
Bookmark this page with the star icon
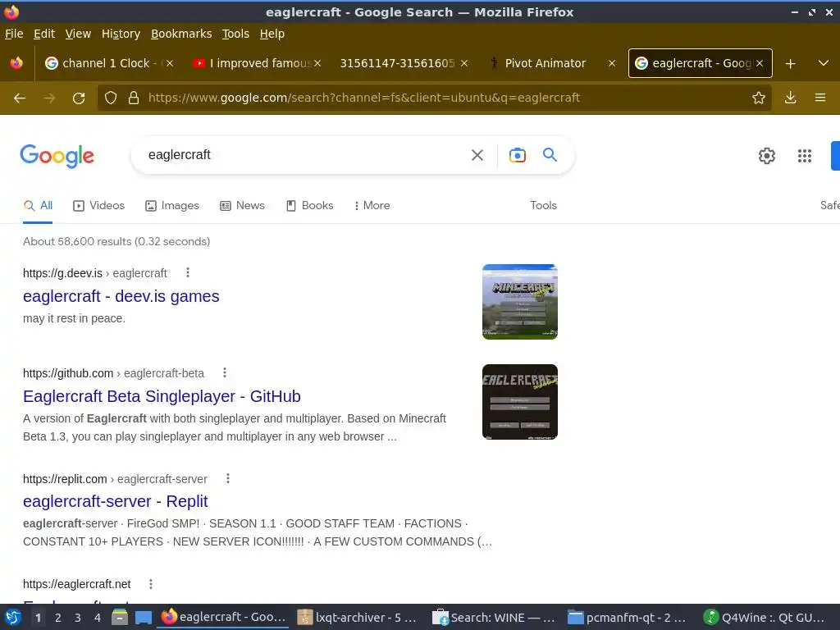coord(759,98)
